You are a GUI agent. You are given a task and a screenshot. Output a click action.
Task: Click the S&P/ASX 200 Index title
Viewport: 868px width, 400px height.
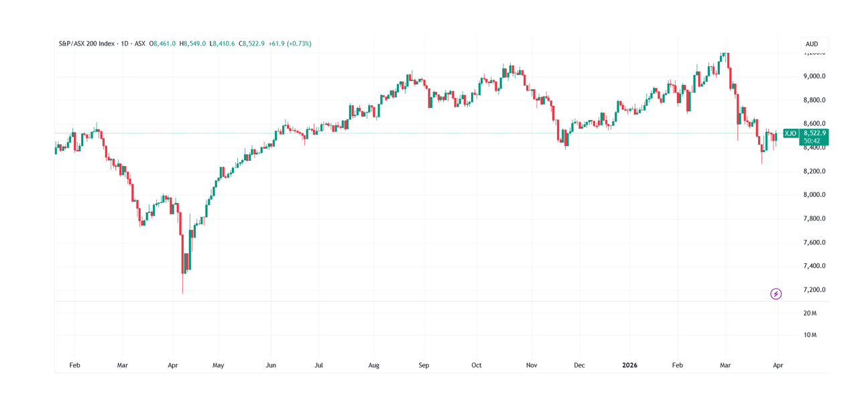pos(86,44)
